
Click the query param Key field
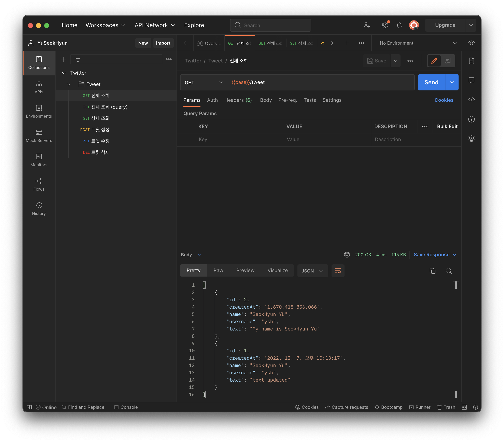click(239, 139)
